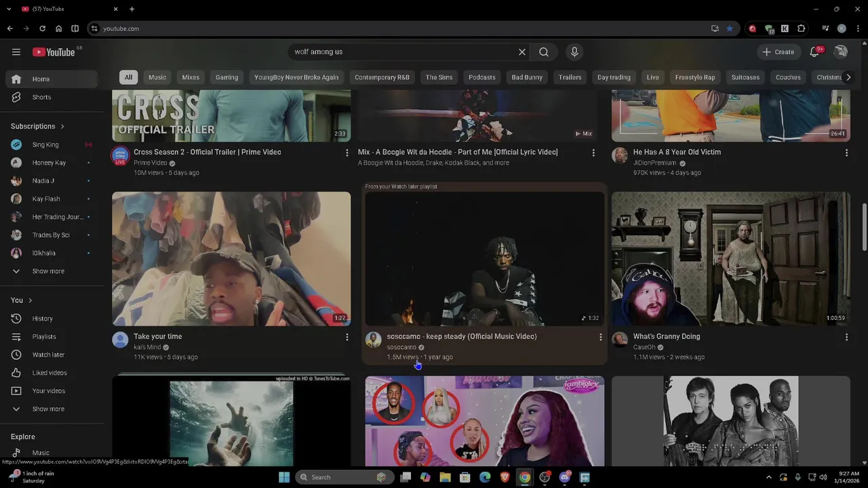Open a new browser tab
This screenshot has width=868, height=488.
[x=132, y=9]
